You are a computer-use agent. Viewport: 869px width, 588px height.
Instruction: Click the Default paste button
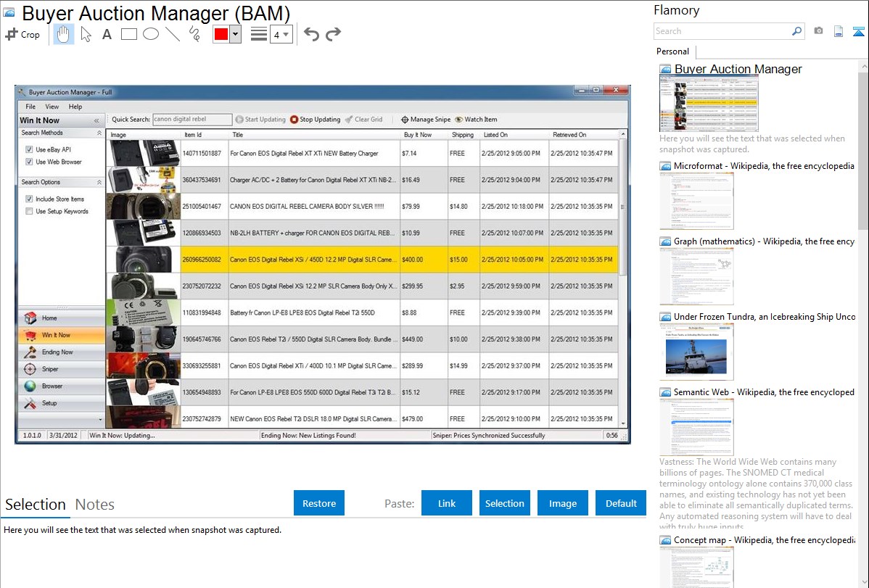621,503
